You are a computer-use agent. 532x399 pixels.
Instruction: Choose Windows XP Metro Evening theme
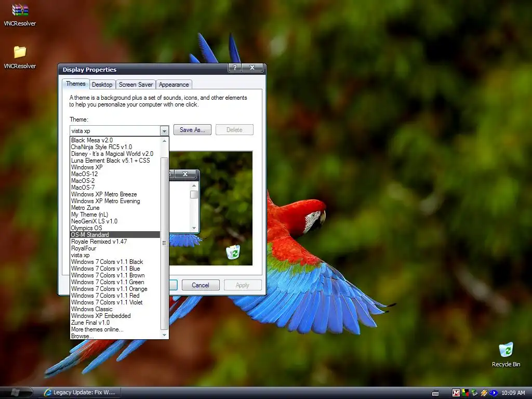[x=115, y=201]
